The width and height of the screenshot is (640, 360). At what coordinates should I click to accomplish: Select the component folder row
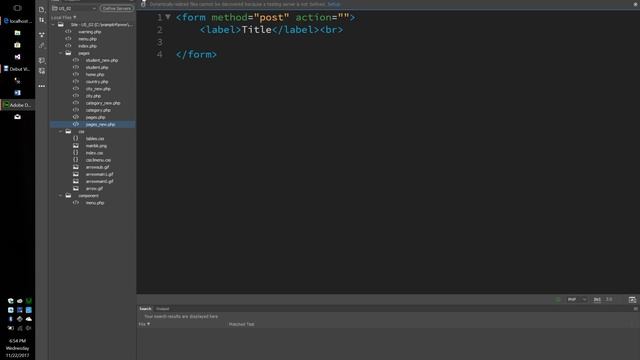pyautogui.click(x=93, y=196)
